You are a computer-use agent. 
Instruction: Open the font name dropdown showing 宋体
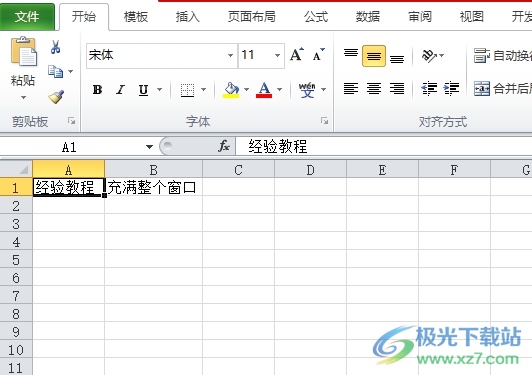pyautogui.click(x=230, y=55)
